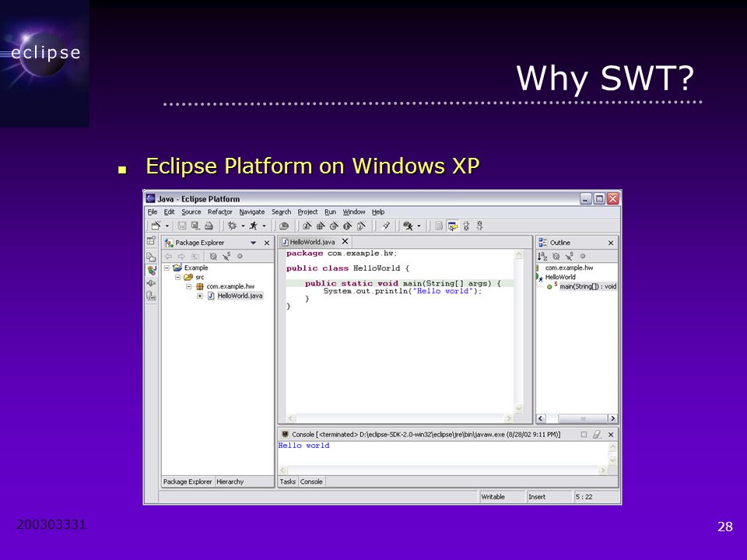Toggle Hide Fields in Outline toolbar
Image resolution: width=747 pixels, height=560 pixels.
pos(556,256)
